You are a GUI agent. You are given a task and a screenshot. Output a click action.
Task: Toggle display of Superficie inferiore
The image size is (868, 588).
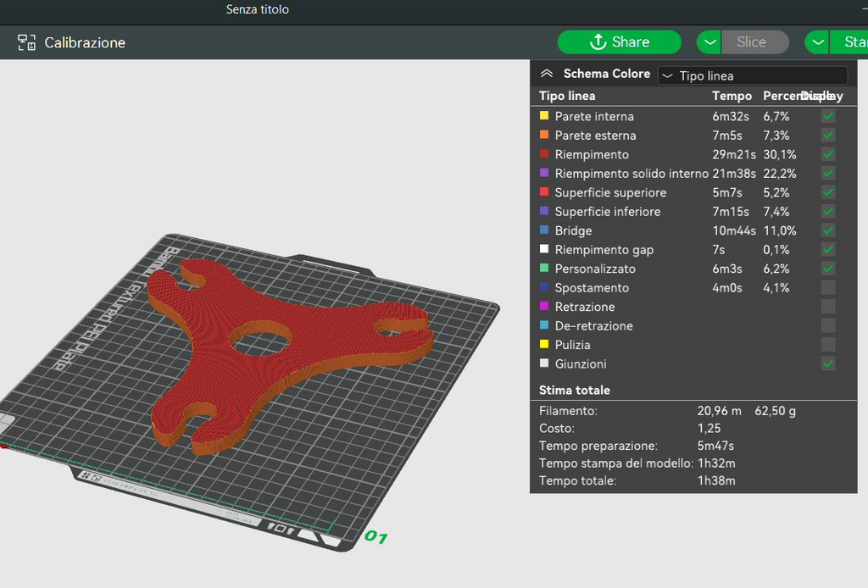(828, 211)
